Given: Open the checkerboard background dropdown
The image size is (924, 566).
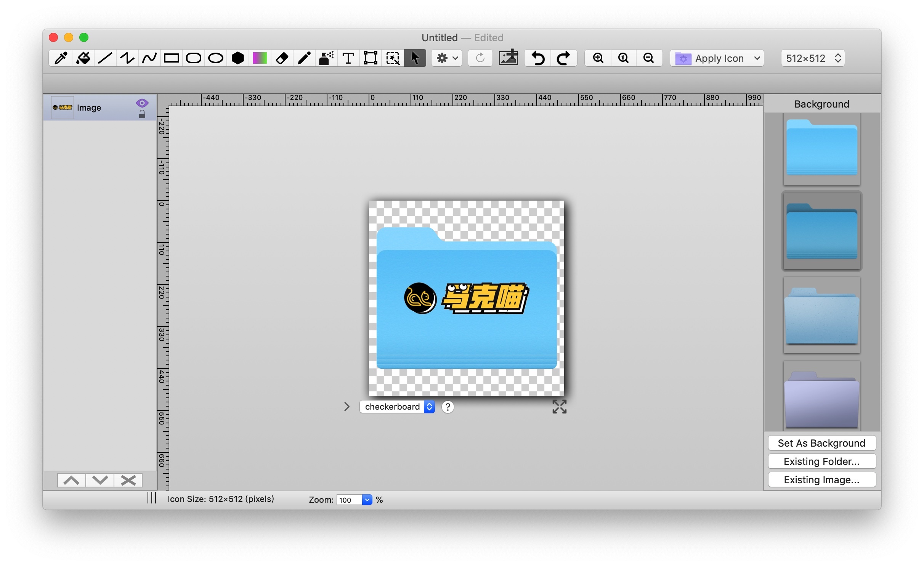Looking at the screenshot, I should [x=397, y=407].
